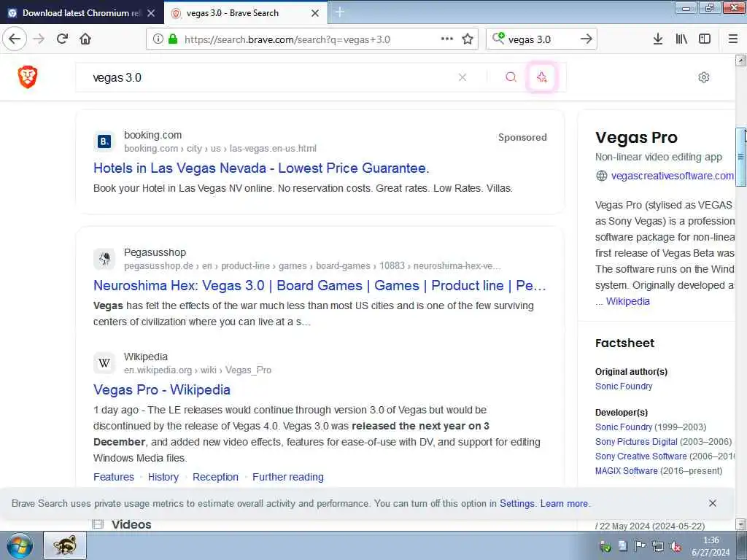Click the globe icon beside vegascreativesoftware.com
Screen dimensions: 747x560
[602, 176]
